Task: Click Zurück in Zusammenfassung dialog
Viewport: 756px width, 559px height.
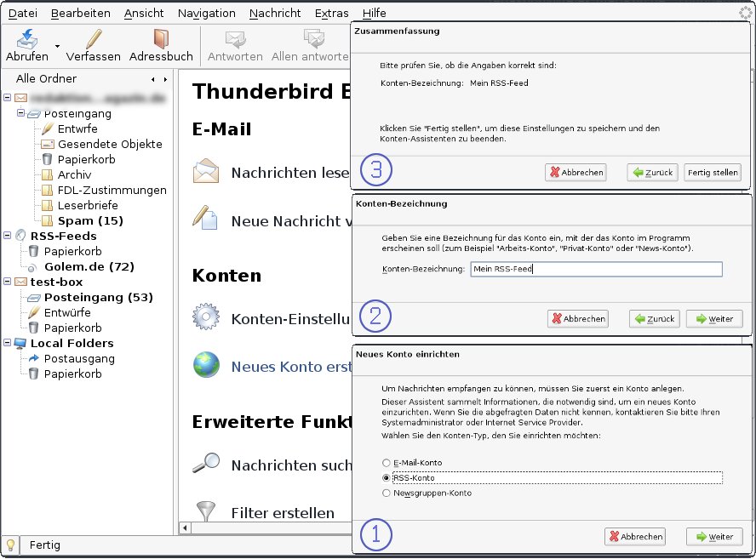Action: click(652, 173)
